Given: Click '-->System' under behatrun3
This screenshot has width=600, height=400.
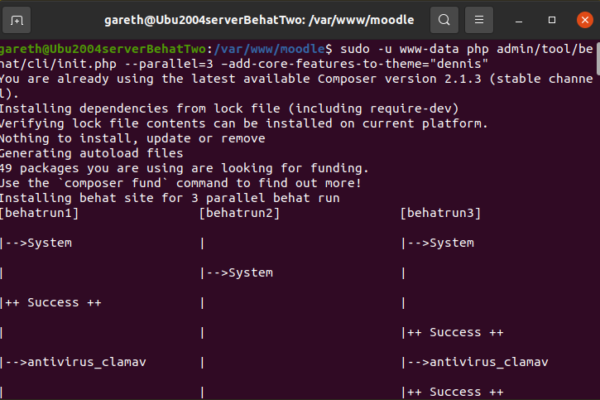Looking at the screenshot, I should [x=440, y=243].
